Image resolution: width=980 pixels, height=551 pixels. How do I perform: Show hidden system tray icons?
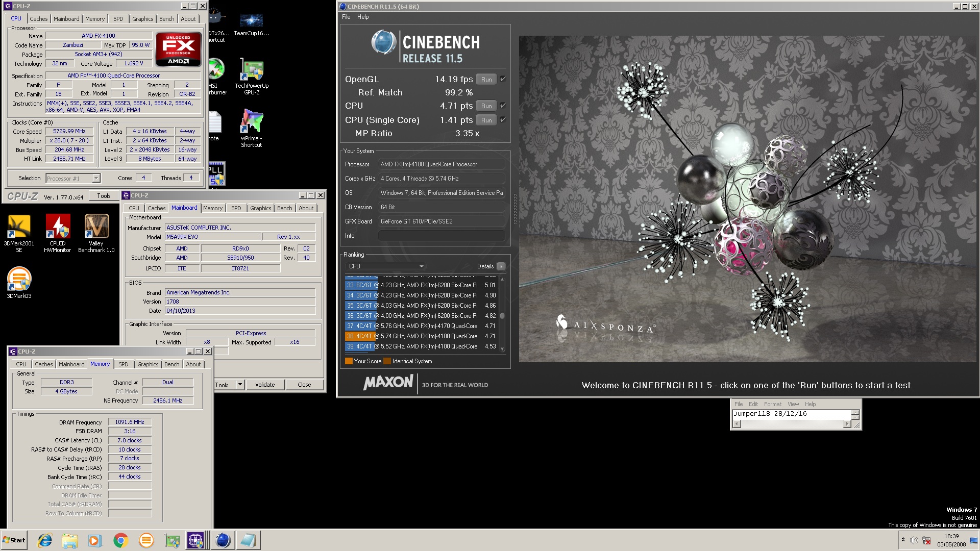coord(903,540)
